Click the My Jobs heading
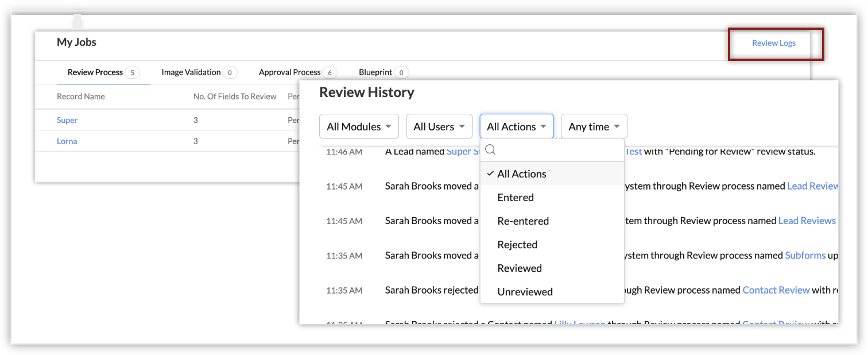 coord(76,42)
